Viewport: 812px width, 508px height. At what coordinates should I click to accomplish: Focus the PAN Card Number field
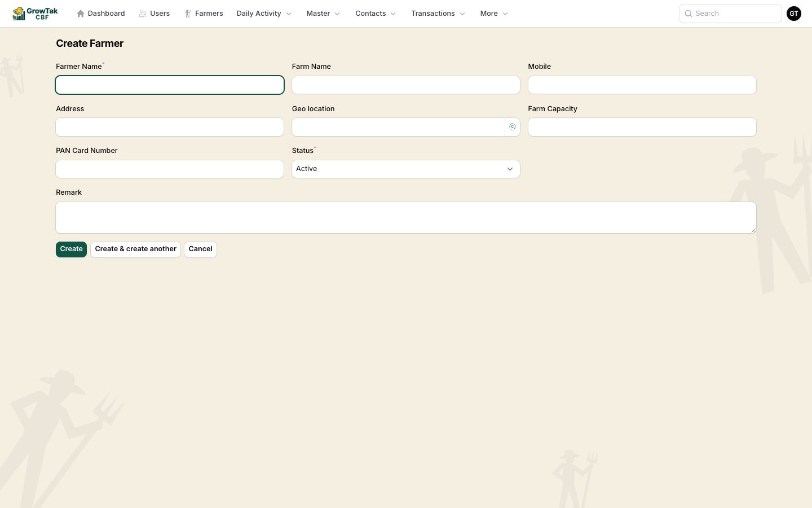click(x=170, y=169)
